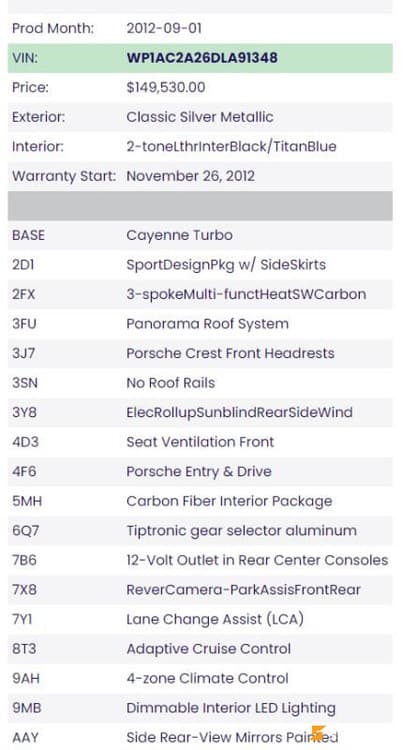Click option code 2D1
Screen dimensions: 417x750
[x=23, y=265]
